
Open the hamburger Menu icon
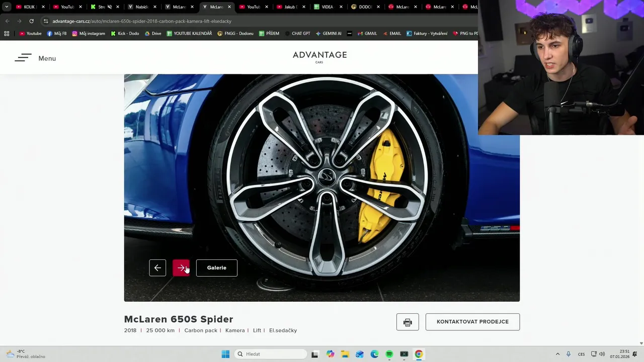point(23,58)
